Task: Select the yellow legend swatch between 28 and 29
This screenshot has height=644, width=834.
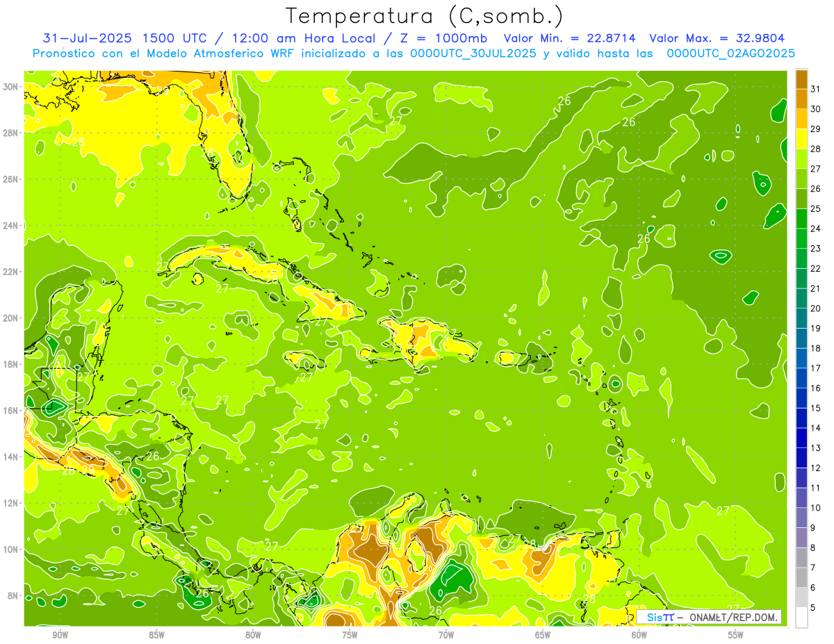Action: [x=801, y=139]
